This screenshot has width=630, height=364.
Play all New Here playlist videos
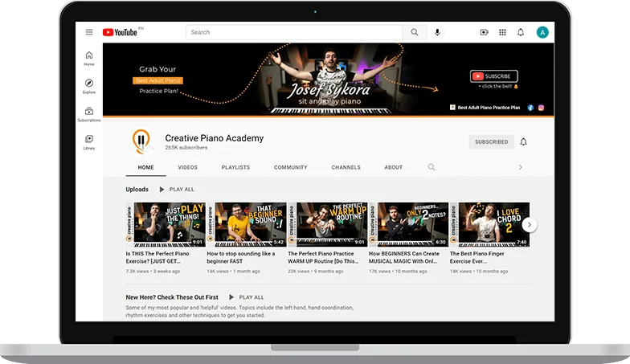tap(246, 297)
